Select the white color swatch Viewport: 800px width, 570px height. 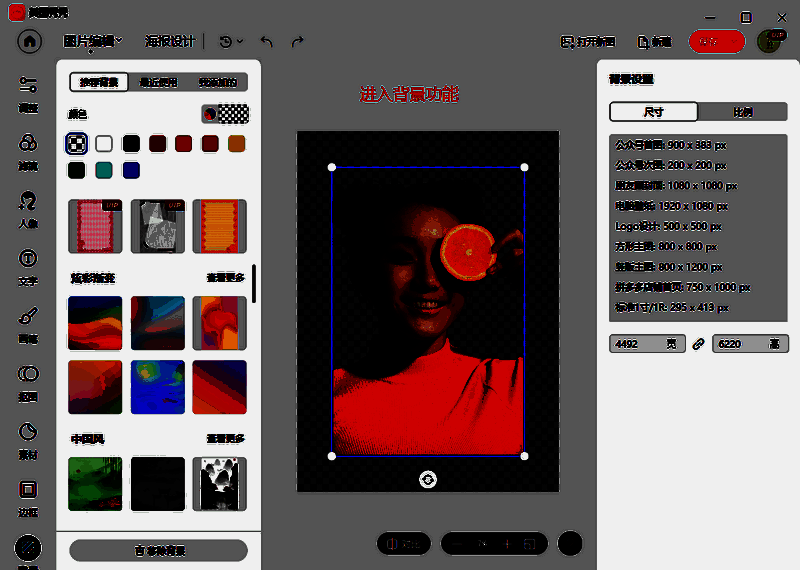(x=104, y=144)
